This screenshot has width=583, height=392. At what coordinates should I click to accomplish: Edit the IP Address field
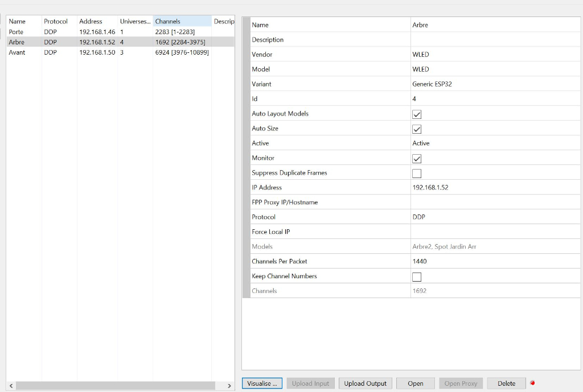pos(494,188)
